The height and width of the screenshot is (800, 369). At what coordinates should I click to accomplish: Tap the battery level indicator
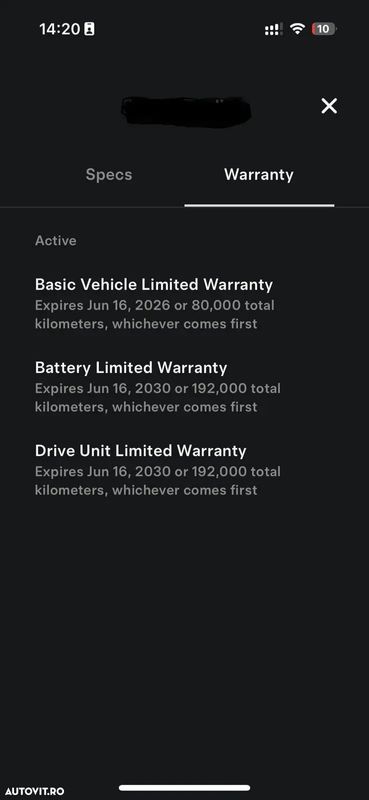point(324,29)
